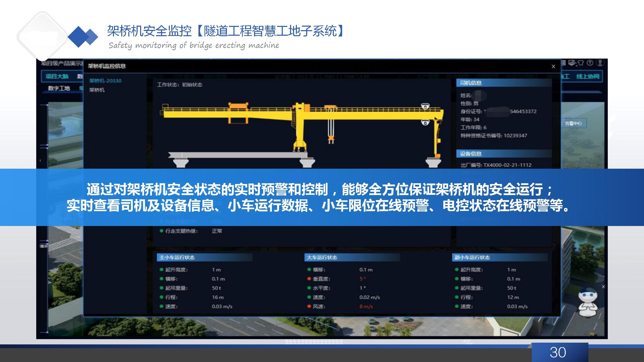Click the 身份证号 field

click(x=498, y=111)
